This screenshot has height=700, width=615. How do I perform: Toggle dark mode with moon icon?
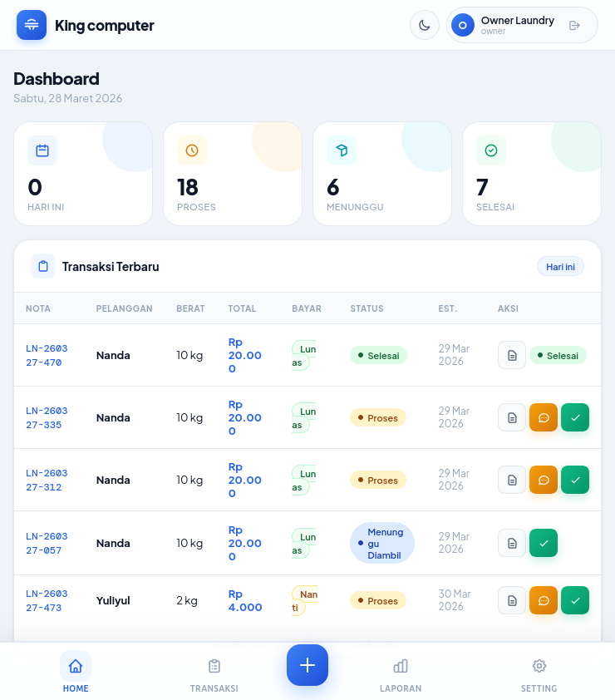click(425, 25)
